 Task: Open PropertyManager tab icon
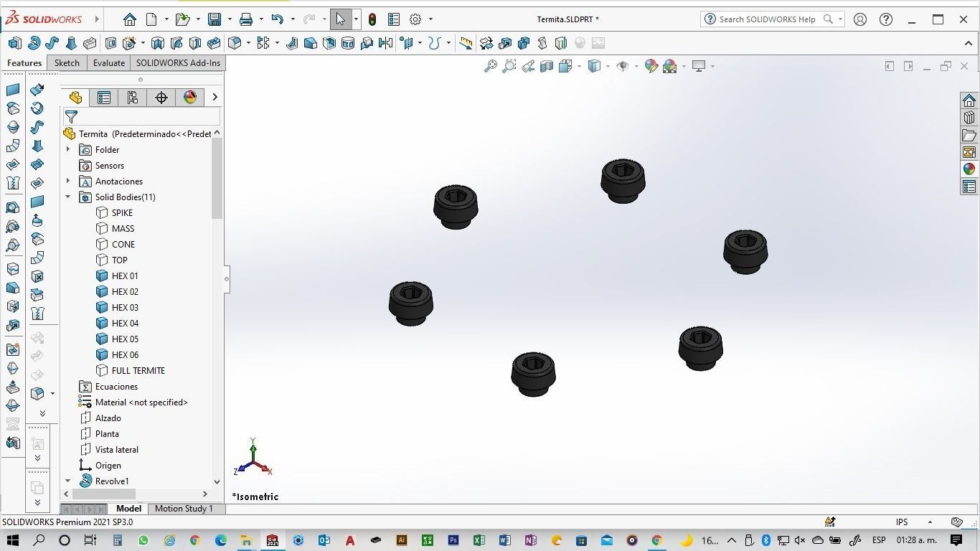coord(104,98)
